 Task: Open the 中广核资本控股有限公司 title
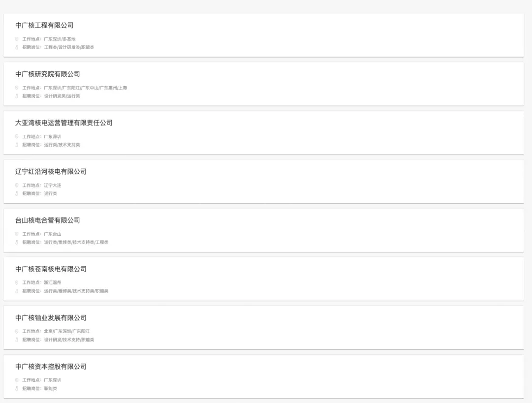point(51,366)
